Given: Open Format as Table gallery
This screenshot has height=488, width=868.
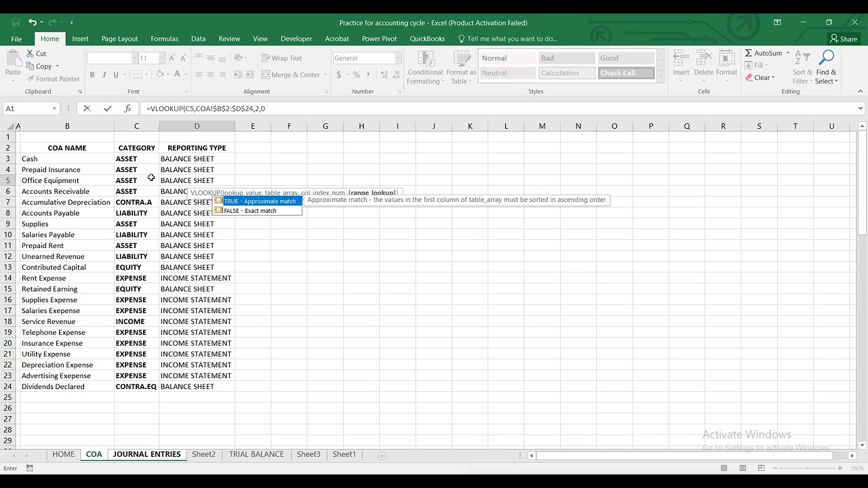Looking at the screenshot, I should point(461,67).
